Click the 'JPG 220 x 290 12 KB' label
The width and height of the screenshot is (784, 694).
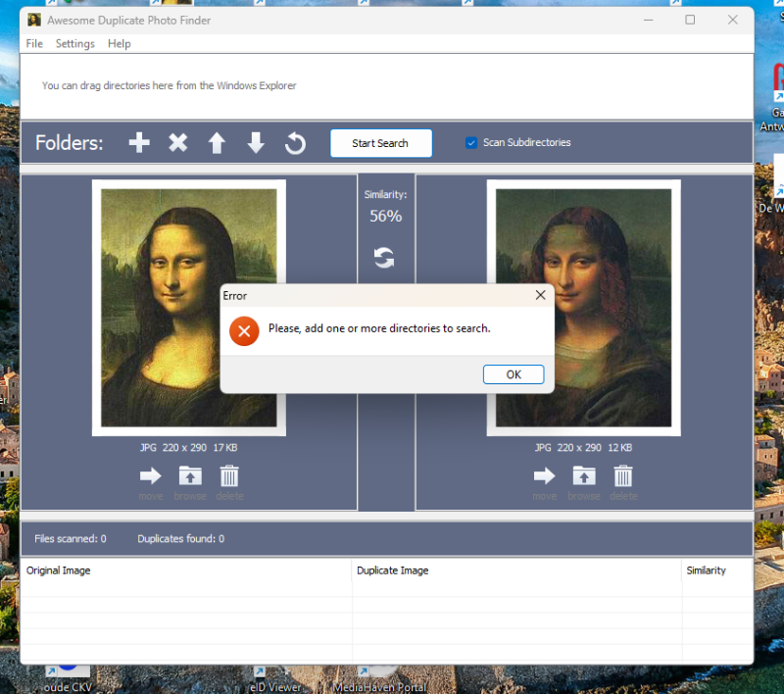pos(583,448)
